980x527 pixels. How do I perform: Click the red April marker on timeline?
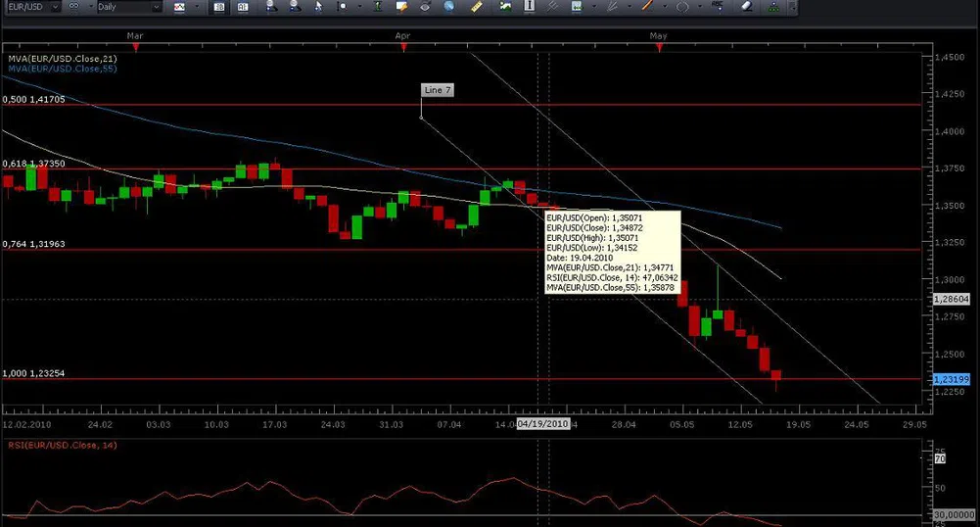click(x=402, y=47)
